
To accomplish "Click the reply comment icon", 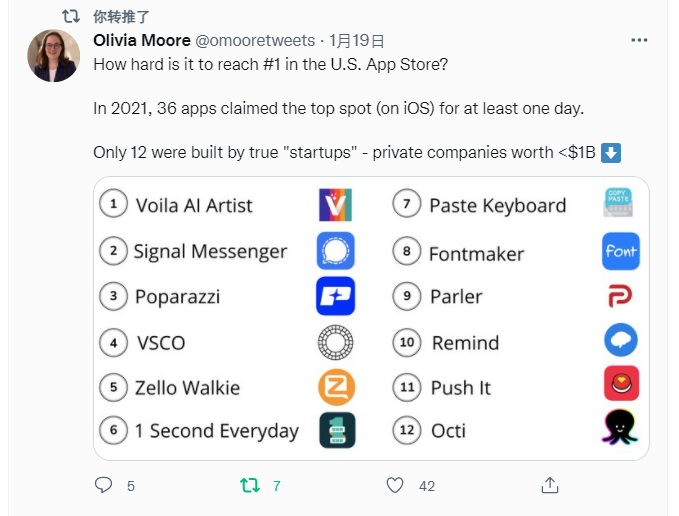I will pos(104,486).
